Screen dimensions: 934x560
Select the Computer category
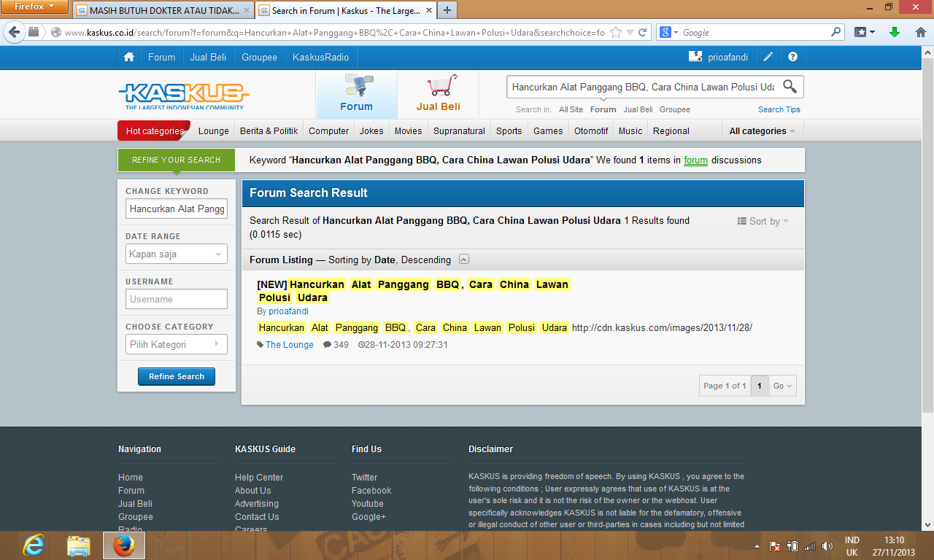(x=329, y=131)
